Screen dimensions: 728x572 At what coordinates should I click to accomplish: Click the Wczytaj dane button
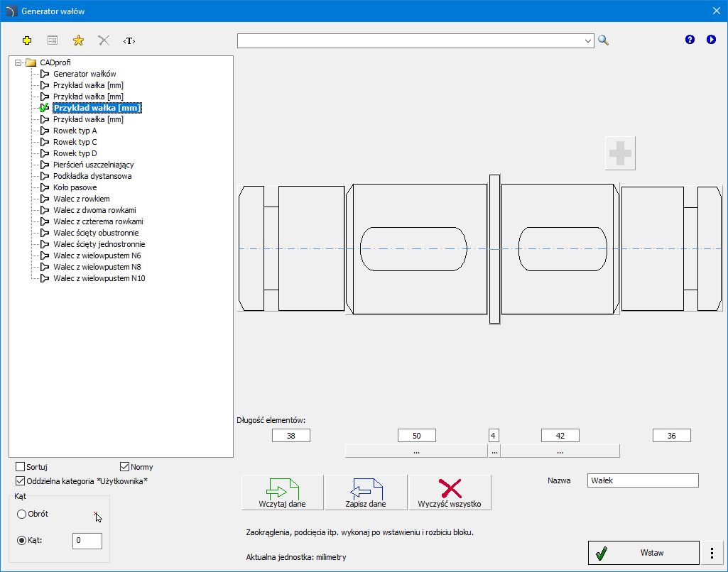click(x=283, y=493)
